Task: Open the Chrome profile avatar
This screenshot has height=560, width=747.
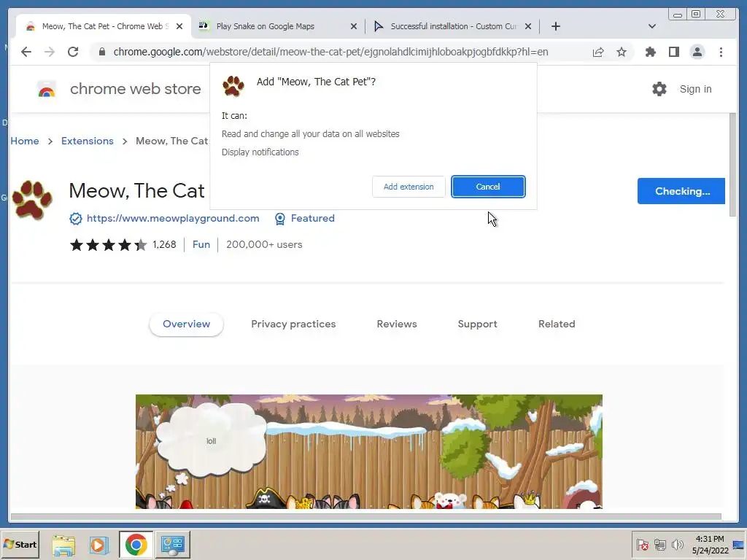Action: click(697, 52)
